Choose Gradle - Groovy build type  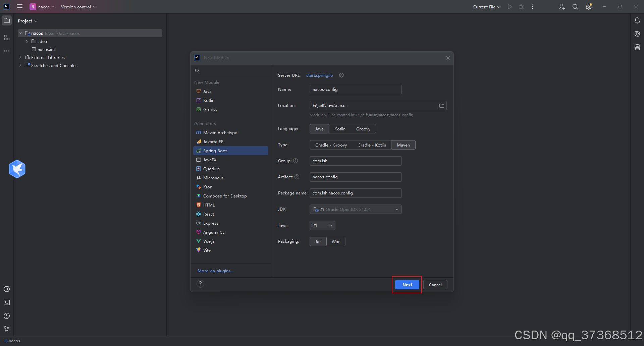331,145
